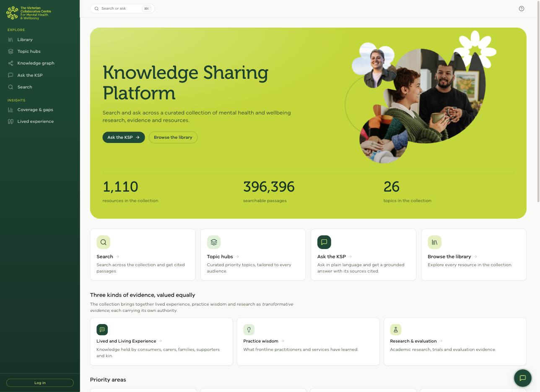Open Topic hubs in the sidebar
The image size is (540, 392).
click(40, 51)
